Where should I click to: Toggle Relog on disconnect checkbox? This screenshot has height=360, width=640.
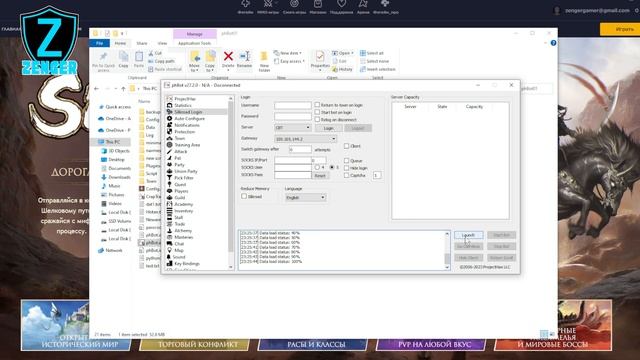click(317, 120)
